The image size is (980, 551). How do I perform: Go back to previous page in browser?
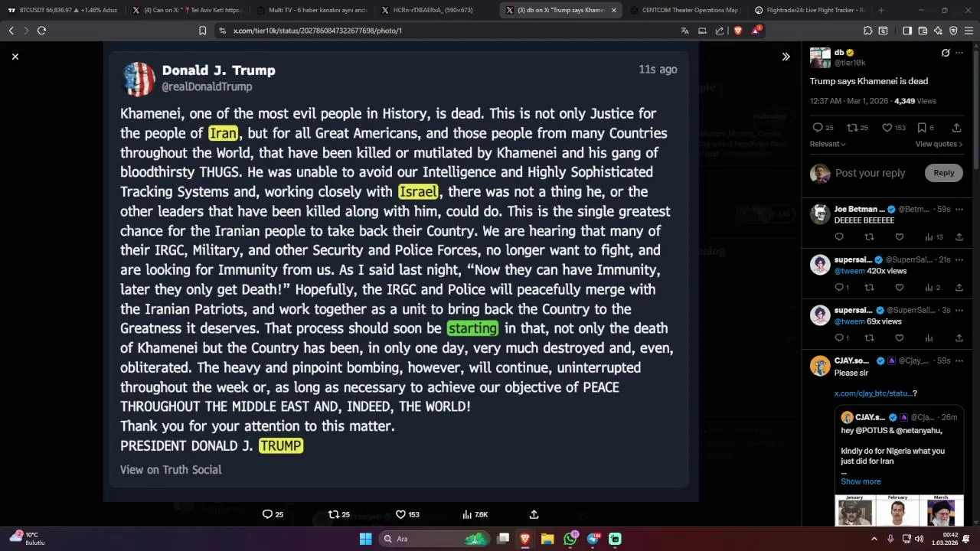(x=11, y=31)
